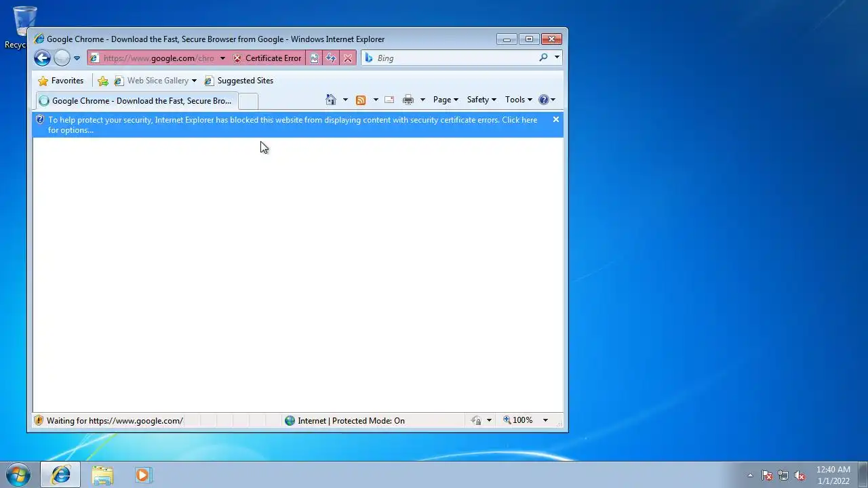The image size is (868, 488).
Task: Expand the status bar security dropdown arrow
Action: click(489, 420)
